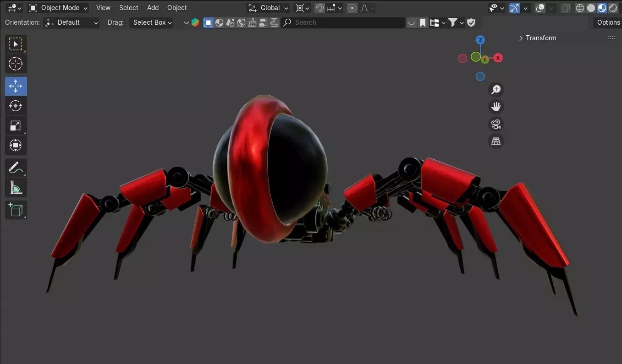Open the View menu
The width and height of the screenshot is (622, 364).
(x=103, y=8)
